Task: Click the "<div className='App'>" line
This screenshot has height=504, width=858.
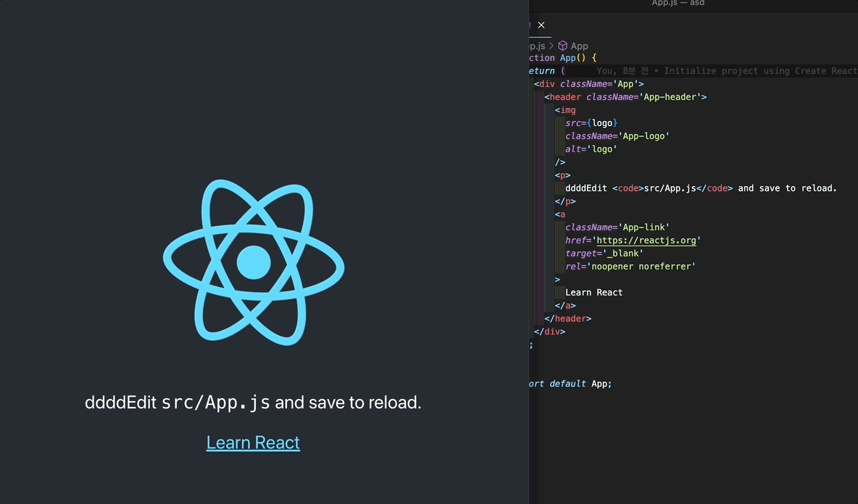Action: (x=588, y=84)
